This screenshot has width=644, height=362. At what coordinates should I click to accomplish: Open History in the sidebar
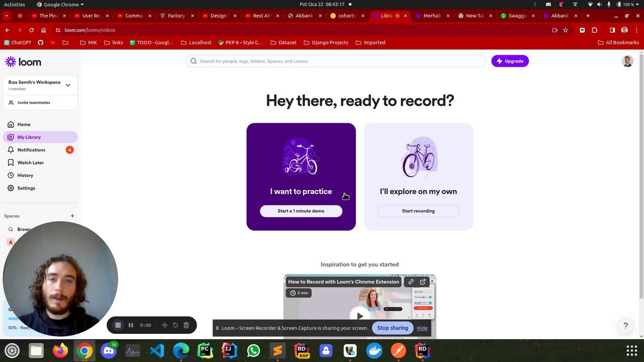coord(40,175)
